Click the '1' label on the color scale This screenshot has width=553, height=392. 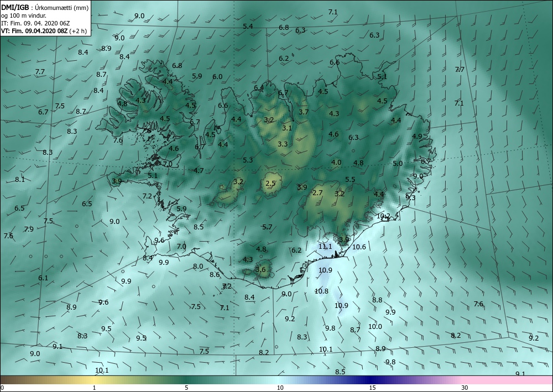[x=94, y=388]
